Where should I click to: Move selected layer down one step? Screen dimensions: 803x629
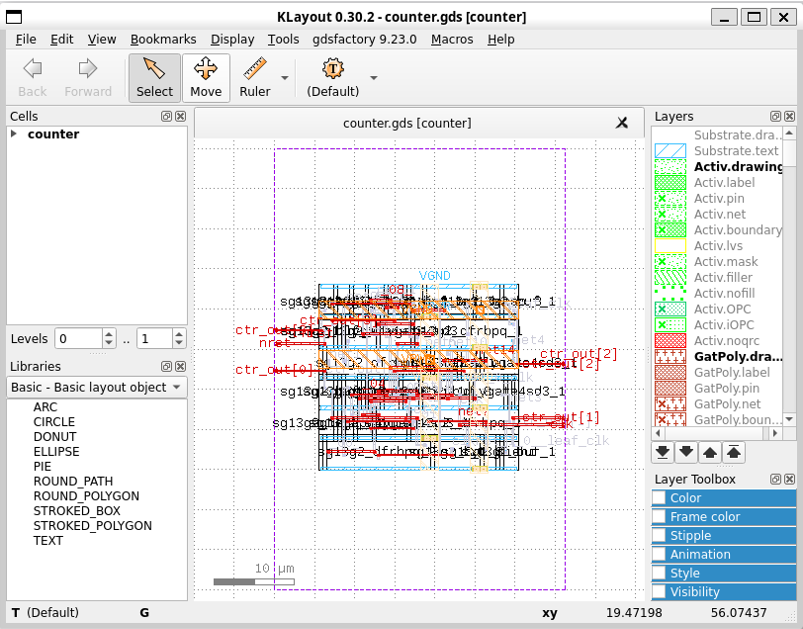pos(686,452)
